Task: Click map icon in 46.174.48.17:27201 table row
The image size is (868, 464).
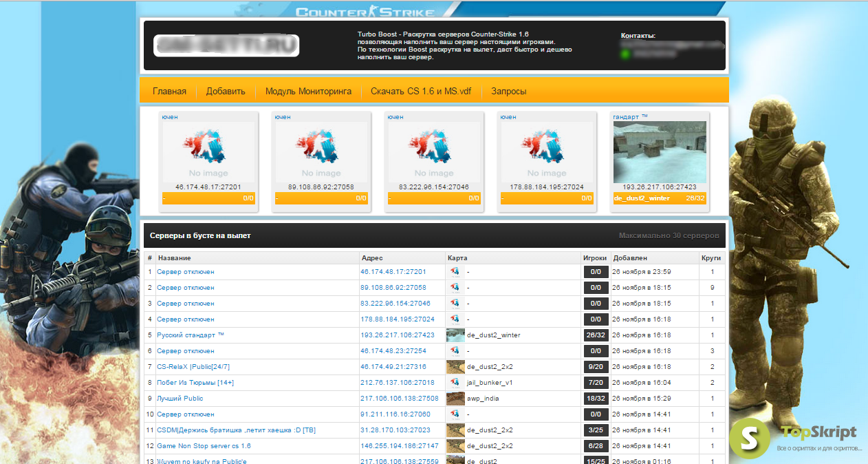Action: point(455,272)
